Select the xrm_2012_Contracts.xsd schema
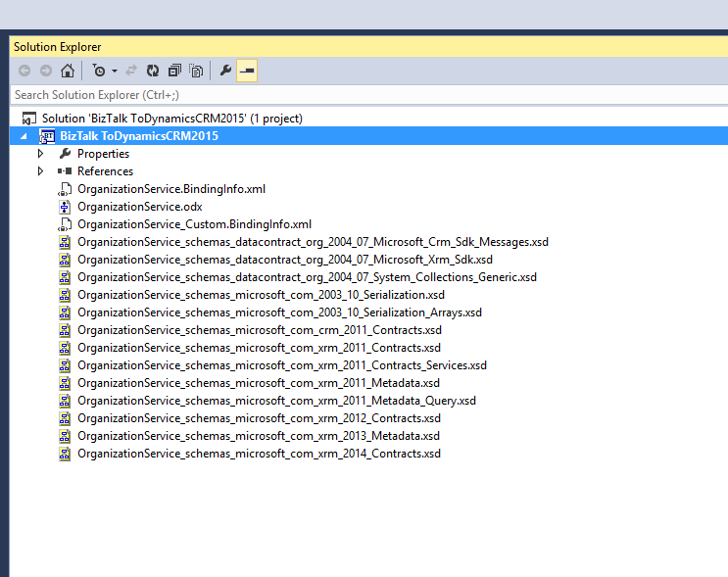 (259, 418)
